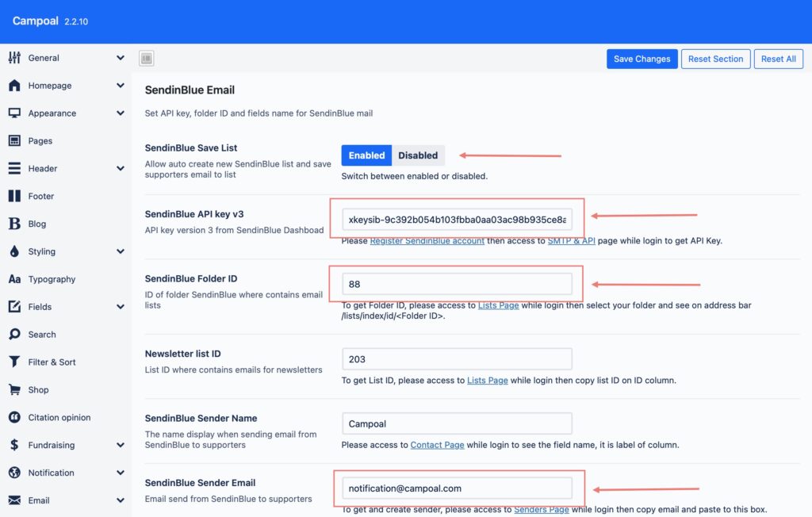This screenshot has width=812, height=517.
Task: Click the Search magnifier icon in sidebar
Action: [x=14, y=335]
